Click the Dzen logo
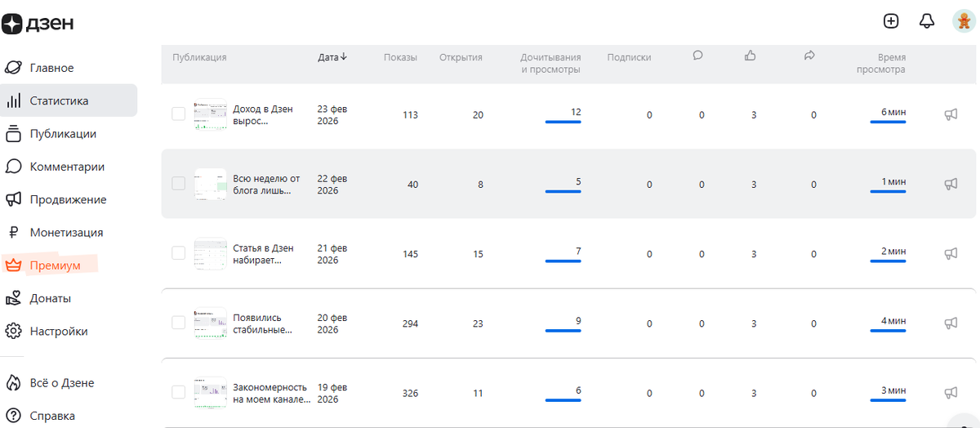 click(x=38, y=24)
